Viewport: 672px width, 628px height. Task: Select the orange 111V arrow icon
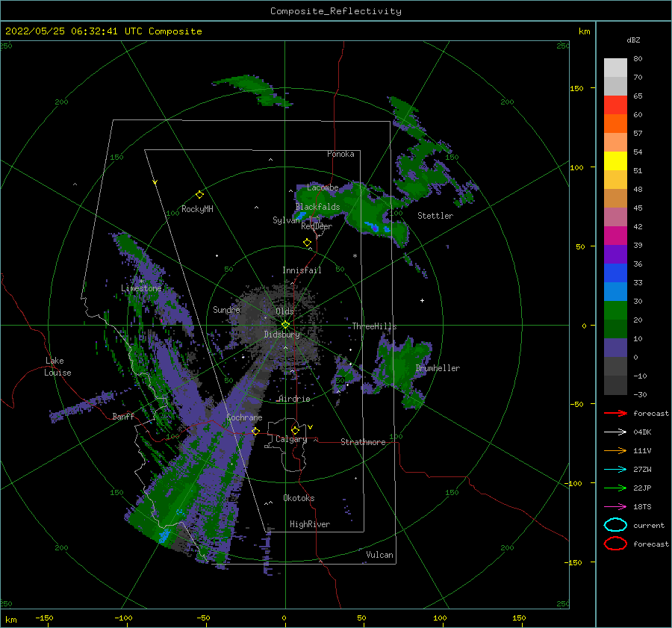[615, 450]
